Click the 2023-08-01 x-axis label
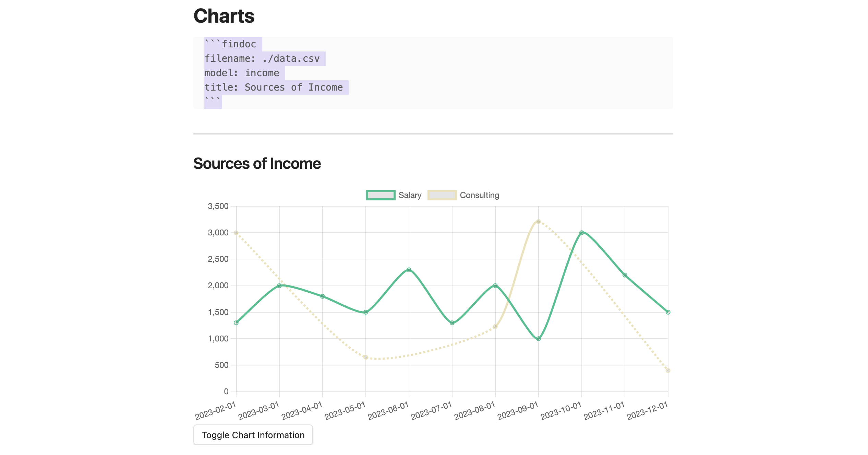Image resolution: width=868 pixels, height=455 pixels. [475, 410]
